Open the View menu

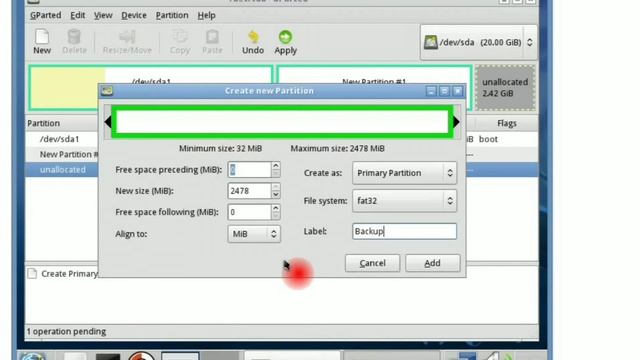pyautogui.click(x=103, y=15)
